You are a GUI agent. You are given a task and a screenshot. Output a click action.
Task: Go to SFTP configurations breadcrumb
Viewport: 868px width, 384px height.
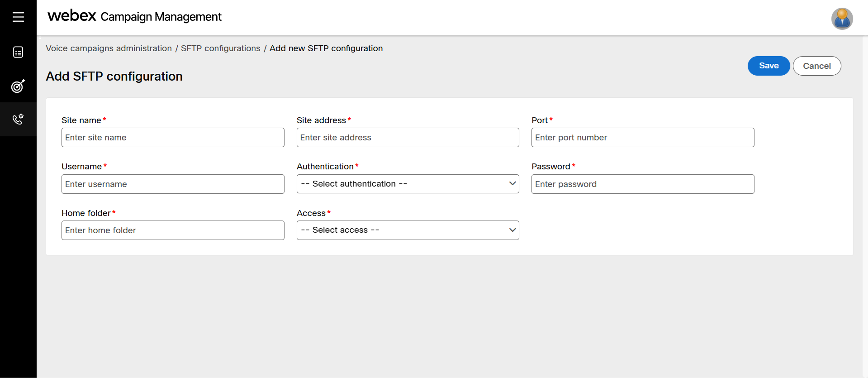220,48
